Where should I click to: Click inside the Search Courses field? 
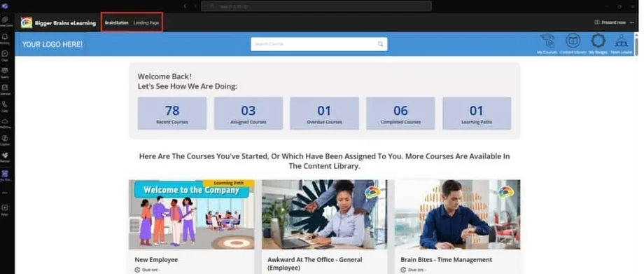(318, 44)
